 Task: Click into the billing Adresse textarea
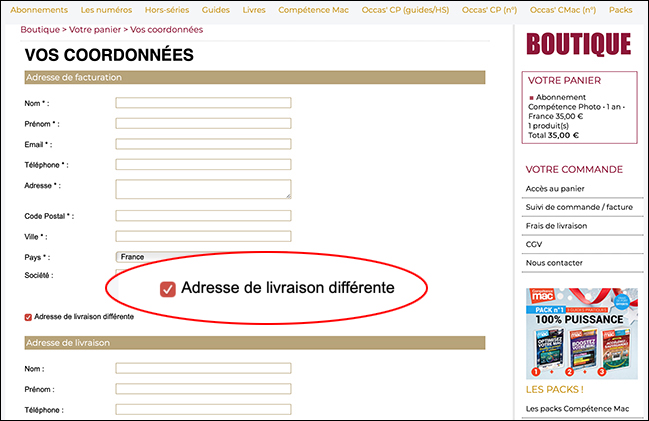click(203, 189)
